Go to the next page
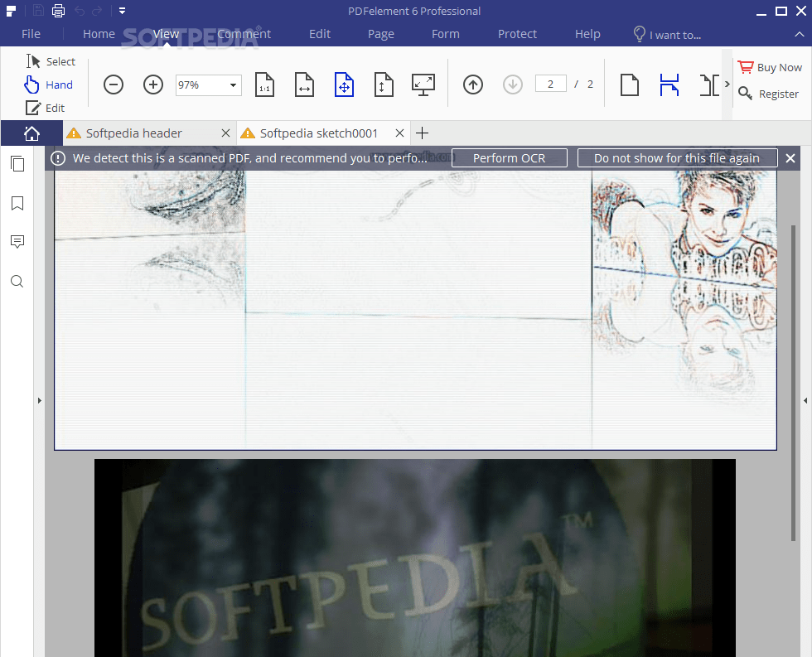This screenshot has height=657, width=812. [x=513, y=85]
